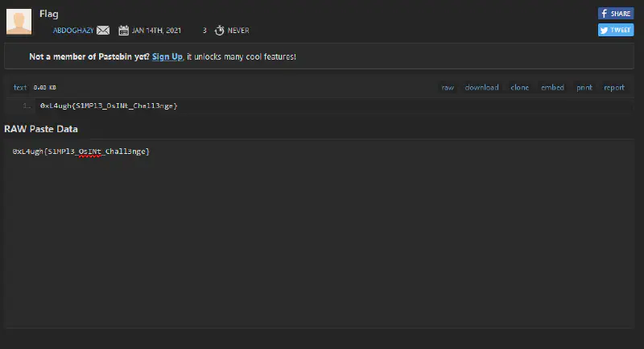Share paste via Facebook button
Image resolution: width=644 pixels, height=349 pixels.
tap(616, 14)
